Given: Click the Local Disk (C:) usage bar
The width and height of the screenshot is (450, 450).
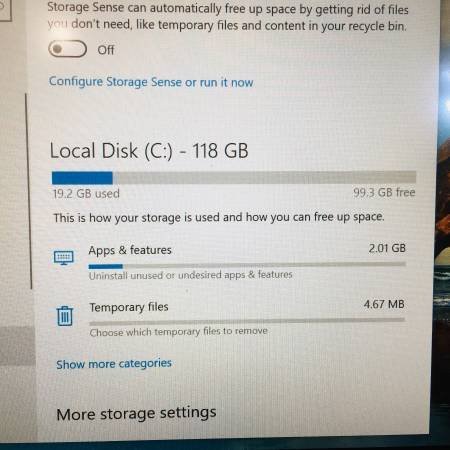Looking at the screenshot, I should [x=234, y=177].
